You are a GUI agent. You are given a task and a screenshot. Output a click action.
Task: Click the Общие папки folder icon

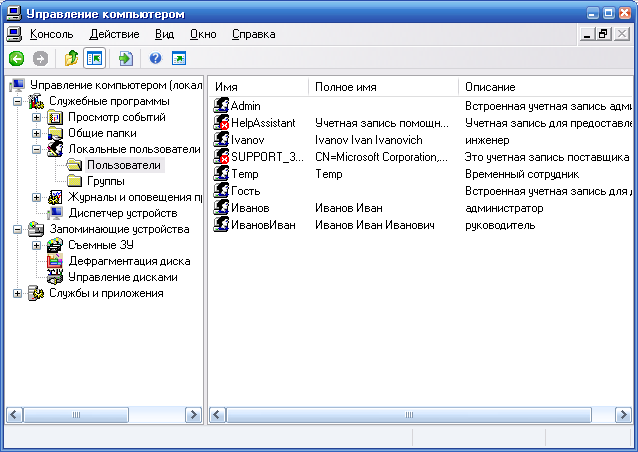click(55, 133)
